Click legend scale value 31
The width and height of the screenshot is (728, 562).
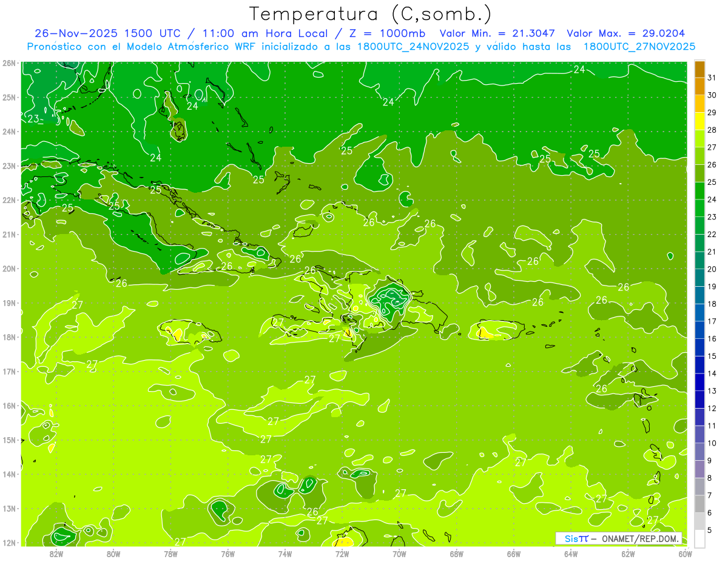point(712,78)
